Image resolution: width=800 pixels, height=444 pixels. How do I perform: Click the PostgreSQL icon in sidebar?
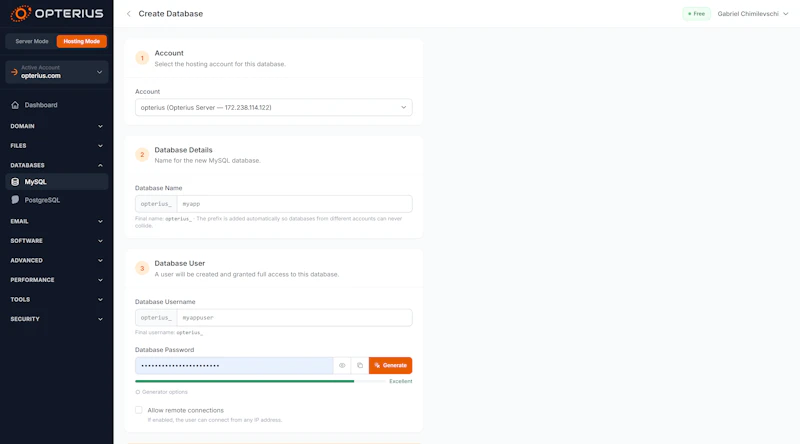point(15,200)
